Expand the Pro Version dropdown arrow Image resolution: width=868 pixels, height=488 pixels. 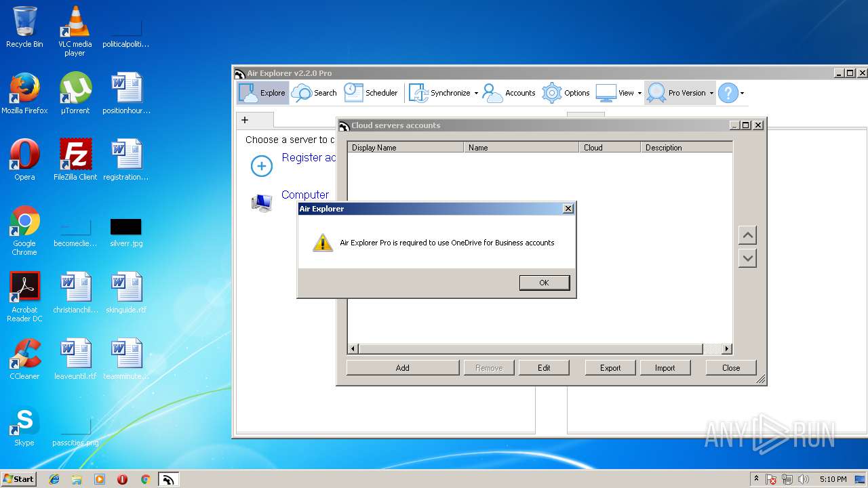(x=711, y=94)
